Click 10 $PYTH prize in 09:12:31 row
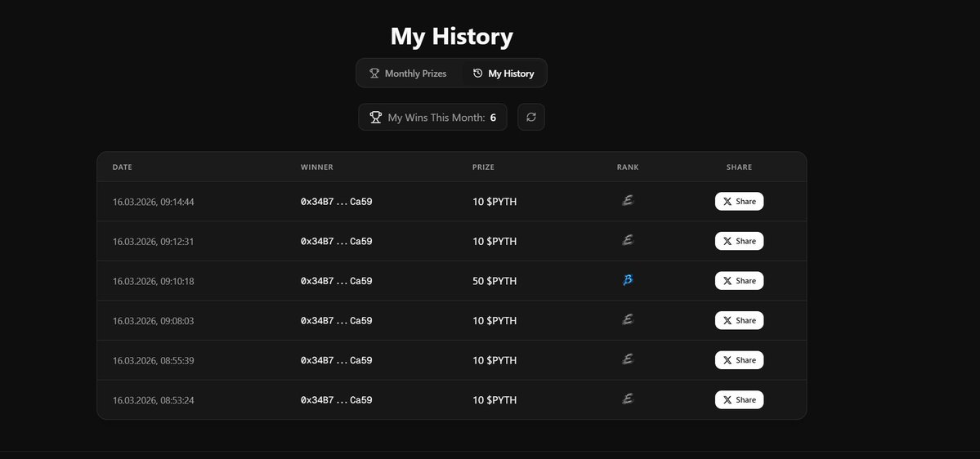 pyautogui.click(x=494, y=242)
